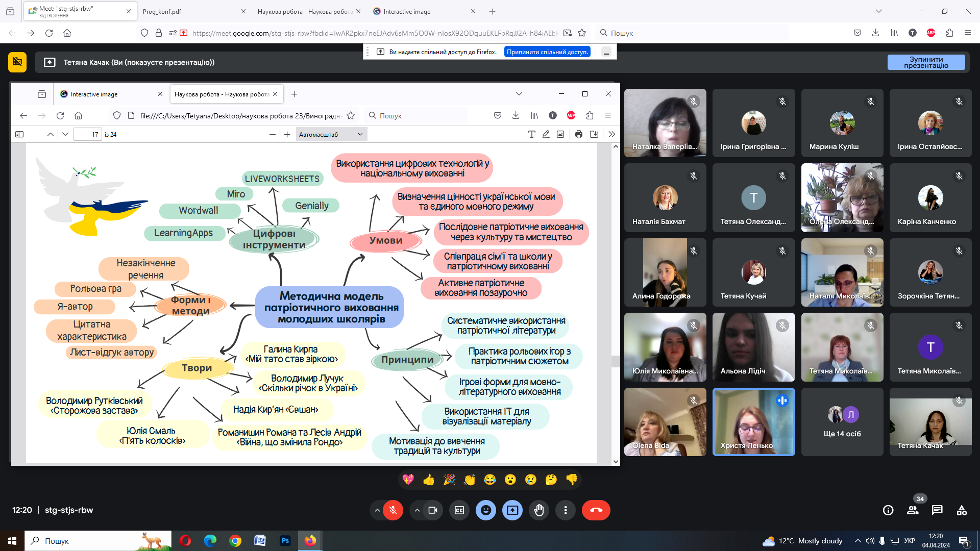Show participants list icon
980x551 pixels.
[x=913, y=510]
